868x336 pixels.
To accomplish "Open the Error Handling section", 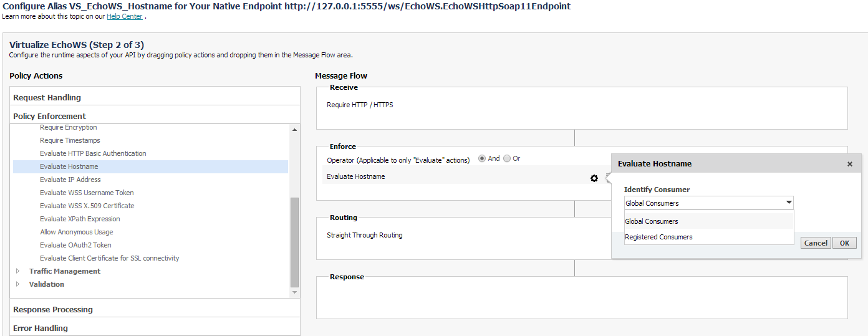I will 155,328.
